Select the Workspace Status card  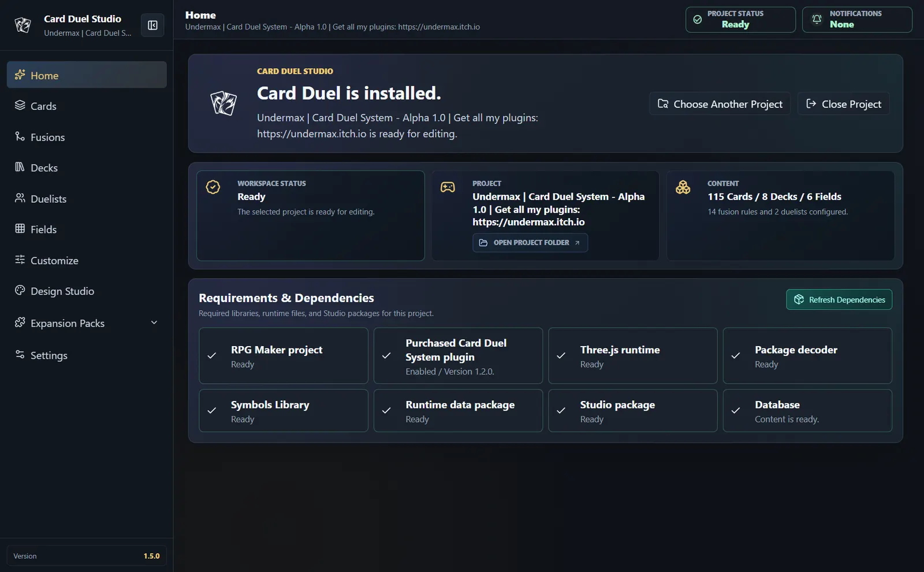[x=311, y=216]
